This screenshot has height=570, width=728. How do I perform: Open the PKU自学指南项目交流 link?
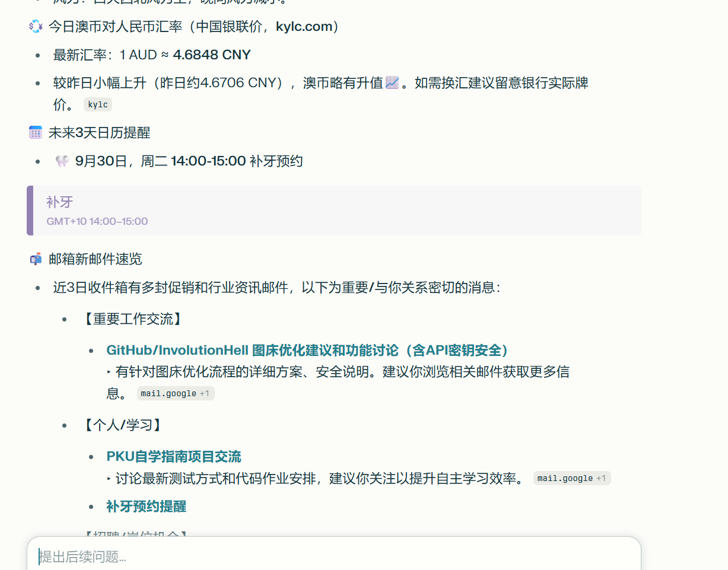pos(174,456)
